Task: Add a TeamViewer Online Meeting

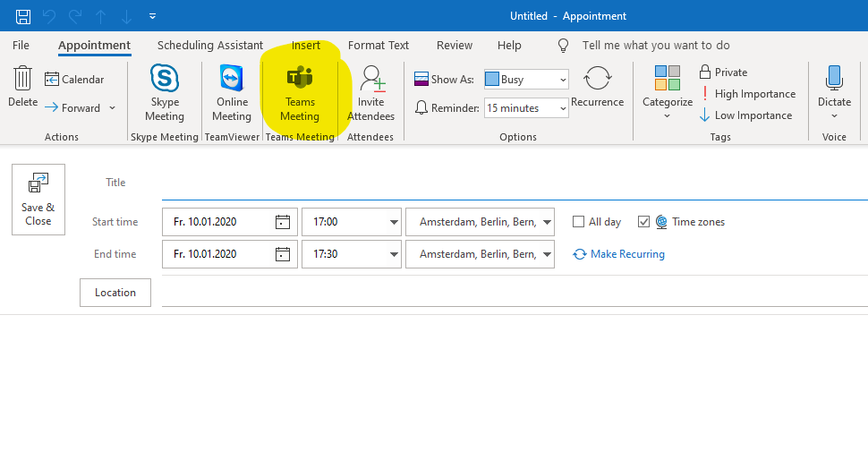Action: 232,93
